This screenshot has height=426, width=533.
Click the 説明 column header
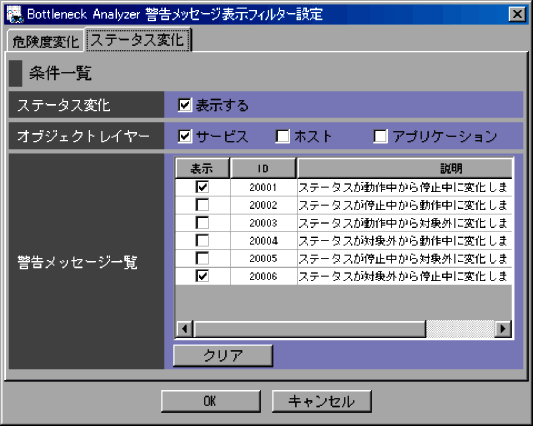[x=405, y=168]
